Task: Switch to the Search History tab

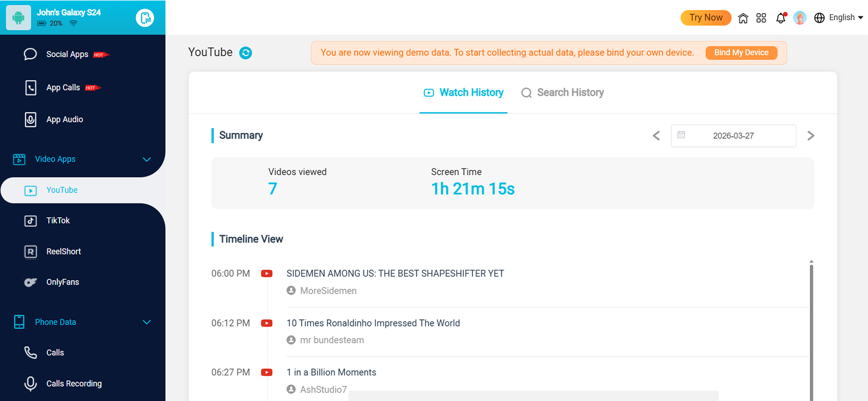Action: click(563, 93)
